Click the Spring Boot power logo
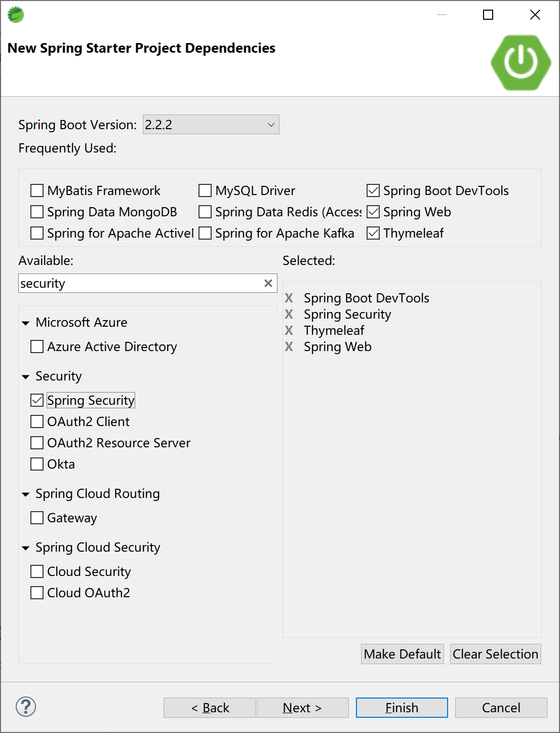The height and width of the screenshot is (733, 560). pyautogui.click(x=521, y=63)
